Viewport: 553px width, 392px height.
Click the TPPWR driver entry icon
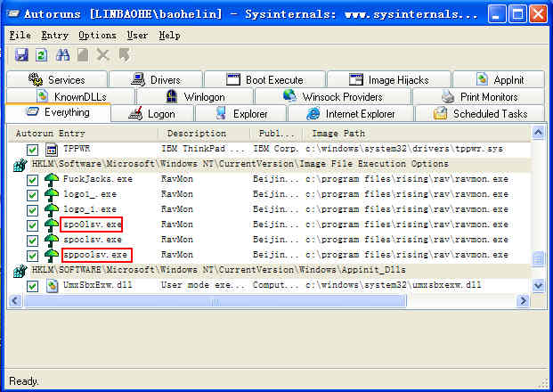[52, 150]
